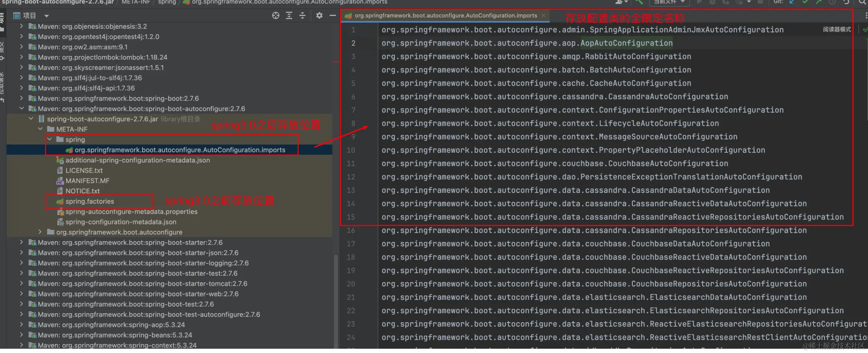Click the stop square icon in toolbar

pos(760,2)
